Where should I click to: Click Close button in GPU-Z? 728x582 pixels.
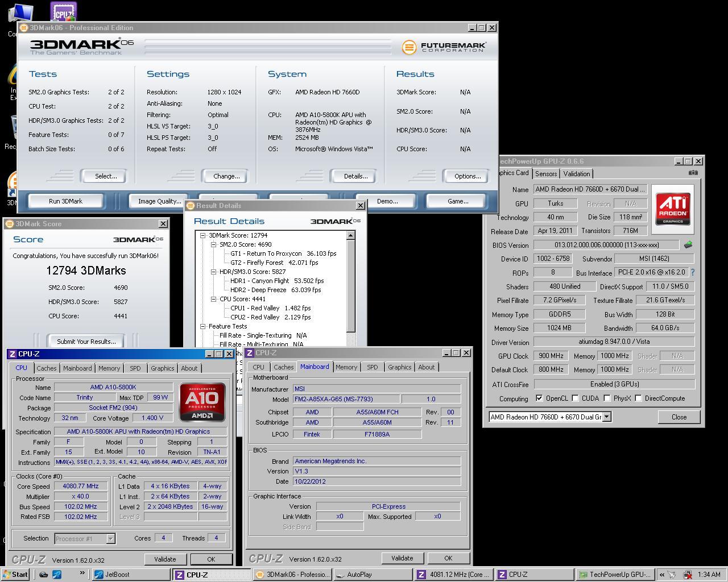pos(679,417)
